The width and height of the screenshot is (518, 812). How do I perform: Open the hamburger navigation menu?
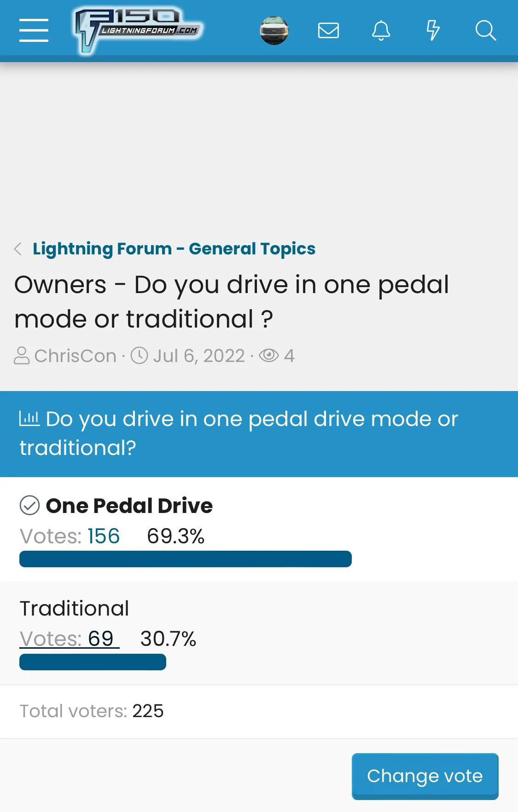click(x=34, y=30)
